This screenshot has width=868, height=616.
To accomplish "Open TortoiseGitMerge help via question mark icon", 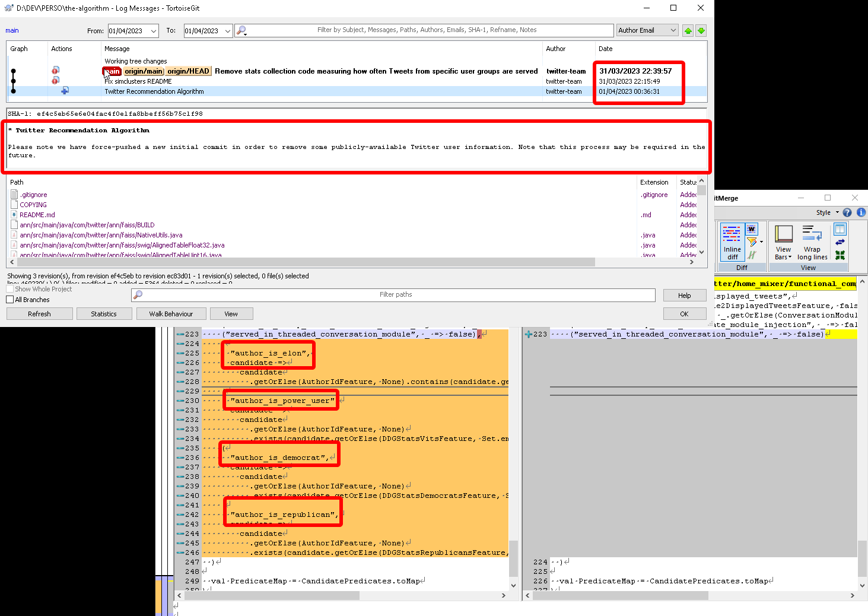I will pos(847,212).
